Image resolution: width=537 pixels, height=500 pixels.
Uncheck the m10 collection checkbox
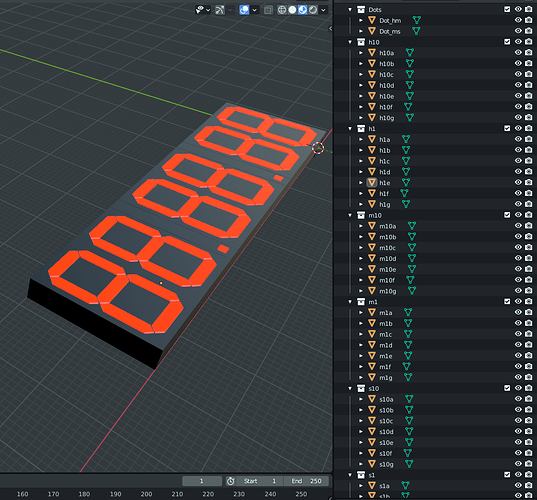click(507, 215)
